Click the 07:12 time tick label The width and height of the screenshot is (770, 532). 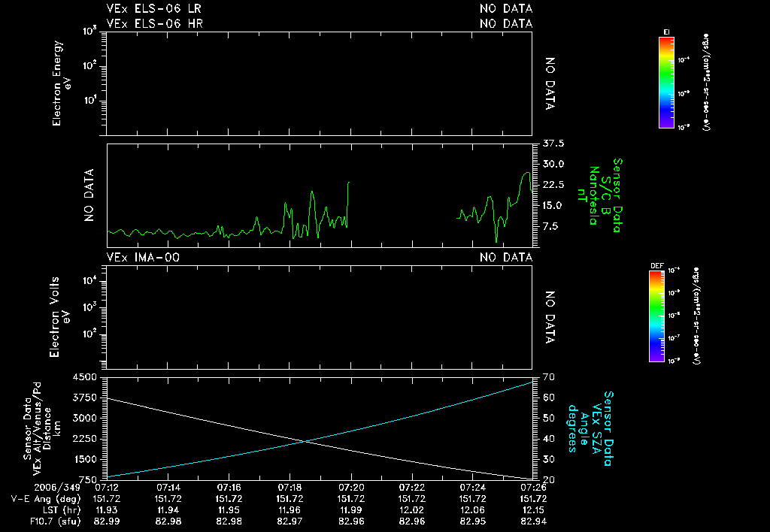pos(107,488)
